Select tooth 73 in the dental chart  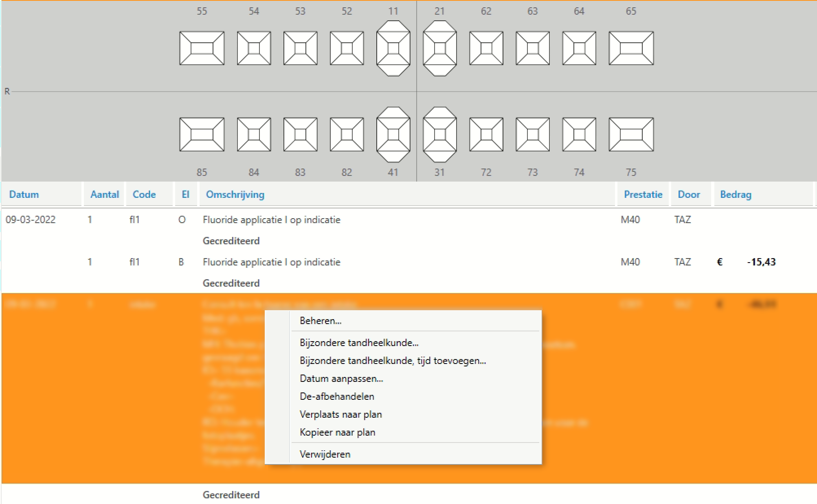click(x=532, y=134)
